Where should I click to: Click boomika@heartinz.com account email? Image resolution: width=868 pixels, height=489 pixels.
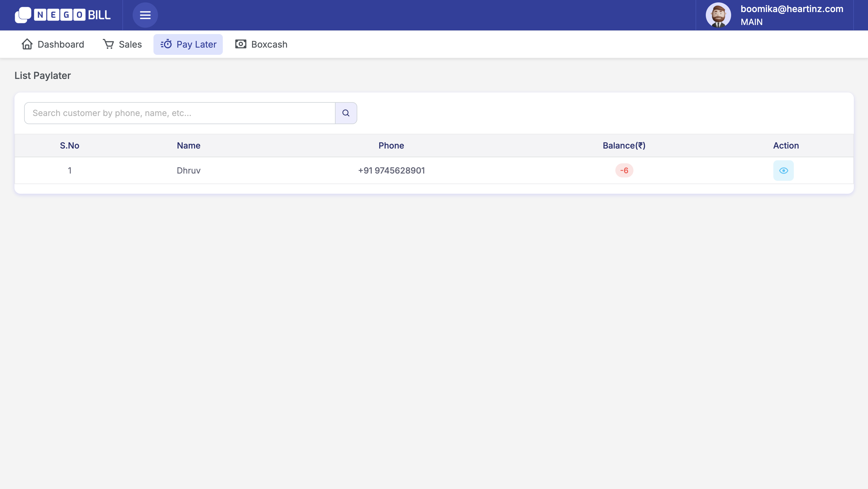click(792, 9)
